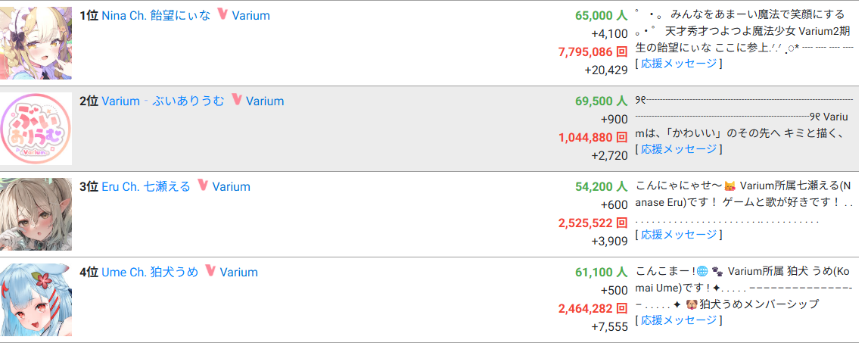Click the Varium logo icon beside Ume Ch.
This screenshot has height=343, width=868.
click(x=210, y=271)
